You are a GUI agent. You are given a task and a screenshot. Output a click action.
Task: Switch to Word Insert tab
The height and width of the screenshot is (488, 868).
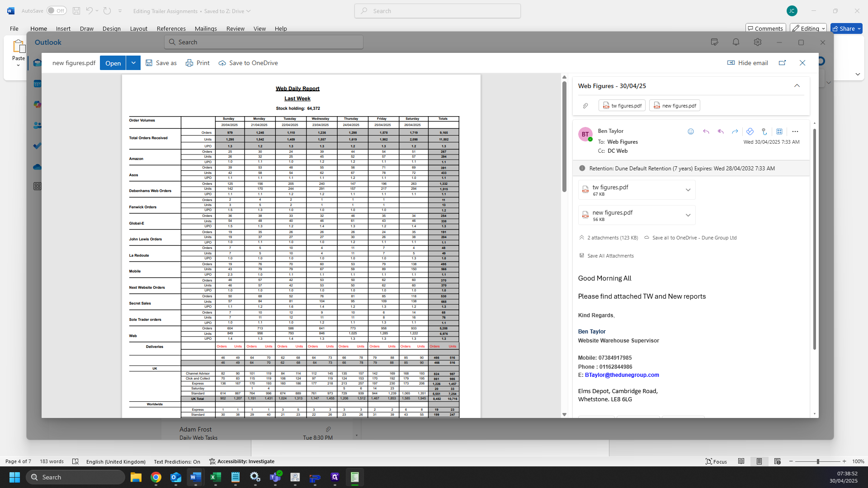click(x=63, y=28)
